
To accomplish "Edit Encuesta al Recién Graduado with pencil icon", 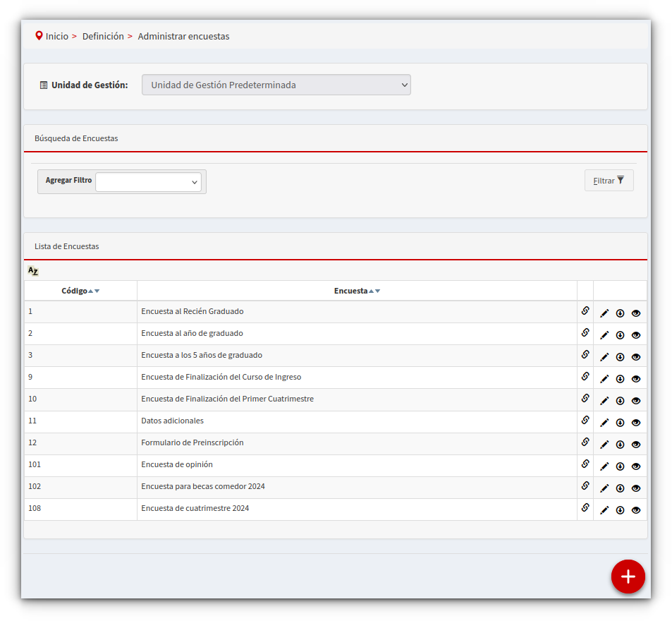I will 604,313.
